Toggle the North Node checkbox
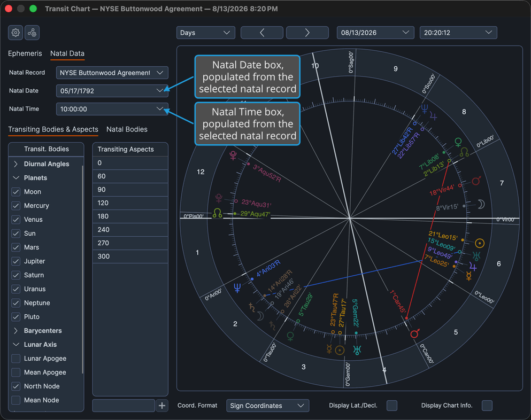 point(16,386)
